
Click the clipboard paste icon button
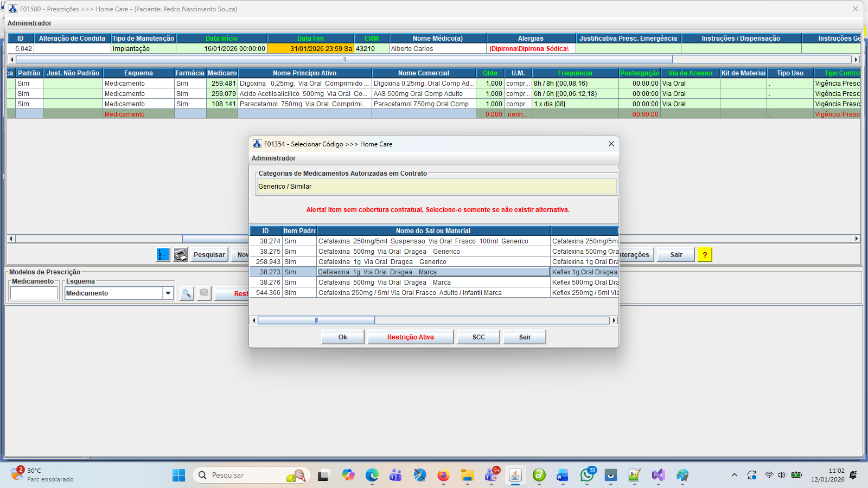click(204, 293)
